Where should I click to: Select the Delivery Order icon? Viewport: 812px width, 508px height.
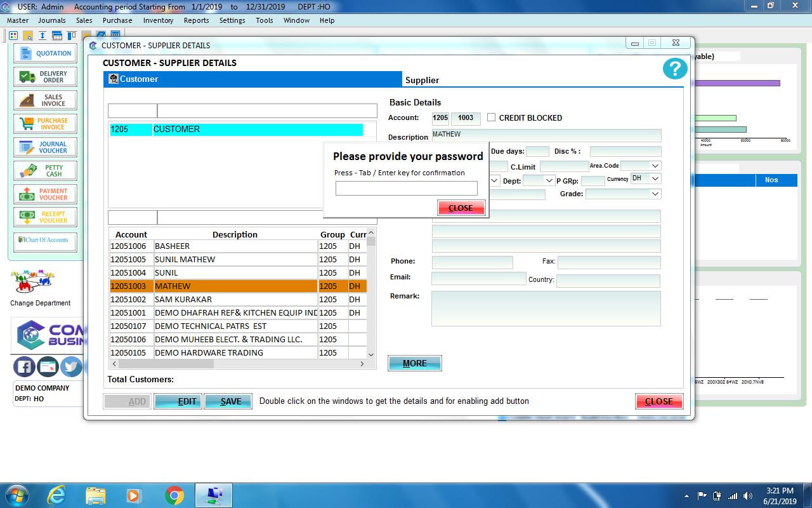tap(44, 76)
